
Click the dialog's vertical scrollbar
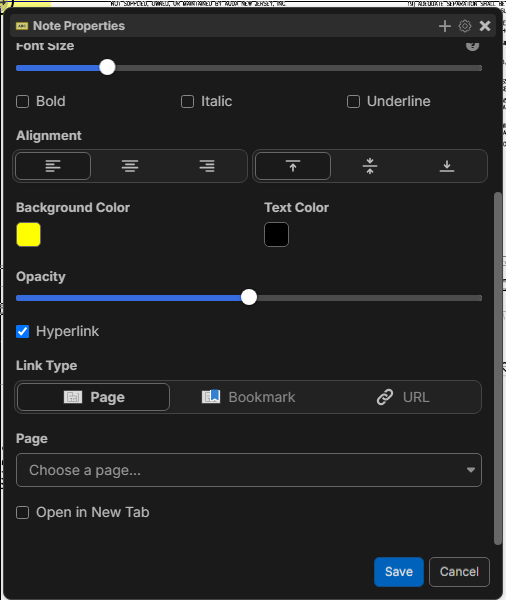[x=498, y=368]
